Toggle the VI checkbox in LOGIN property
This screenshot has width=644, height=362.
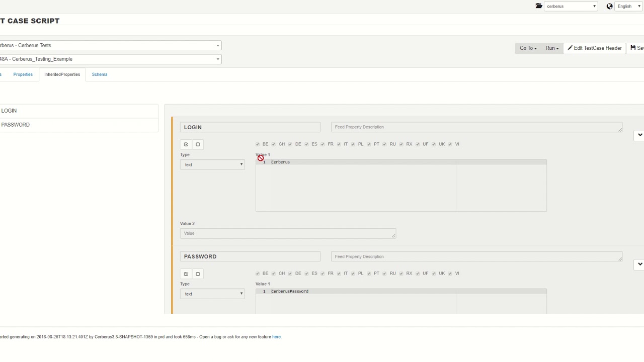tap(450, 144)
